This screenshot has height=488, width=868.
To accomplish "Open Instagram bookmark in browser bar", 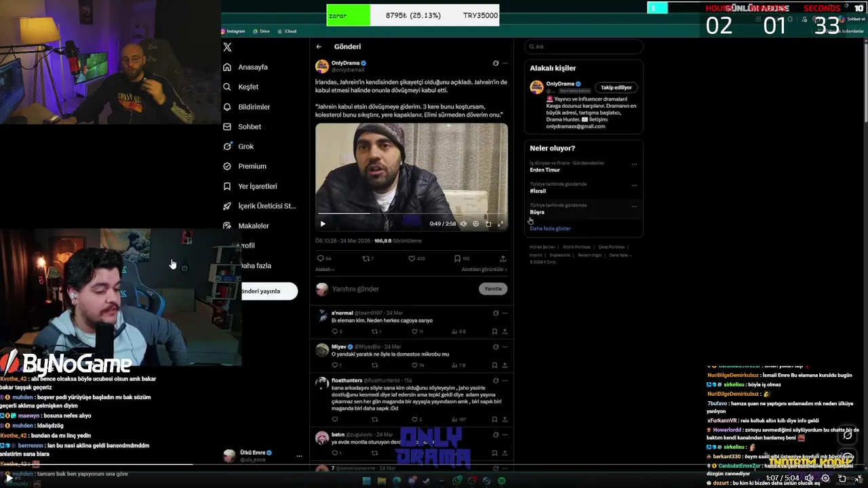I will [x=233, y=31].
